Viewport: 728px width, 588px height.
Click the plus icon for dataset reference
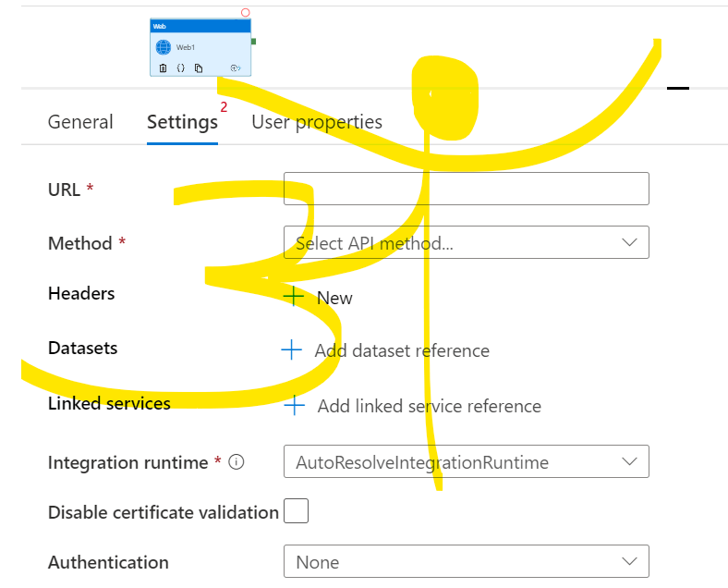291,349
